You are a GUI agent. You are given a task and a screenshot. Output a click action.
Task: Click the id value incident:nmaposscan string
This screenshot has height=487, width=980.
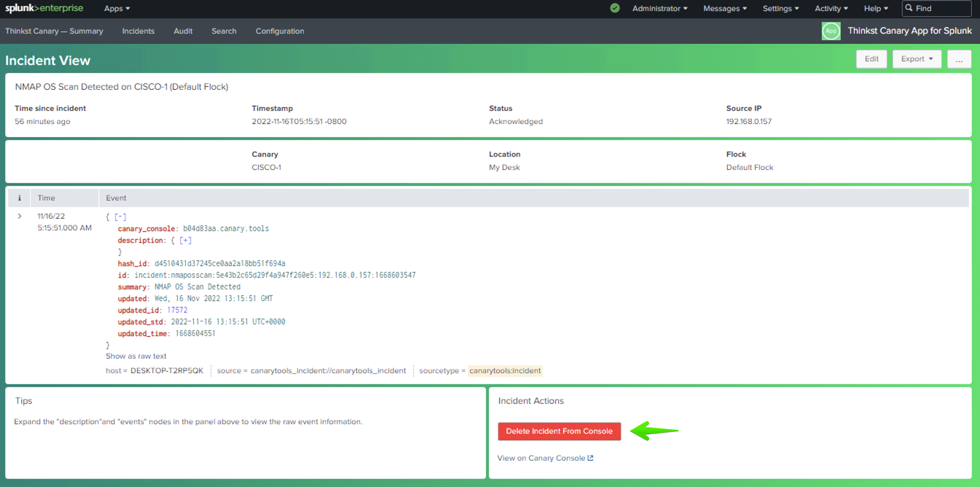tap(275, 275)
